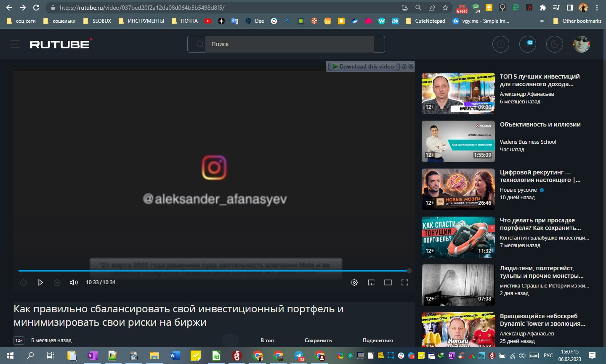Open Google Keep yellow extension
This screenshot has width=606, height=364.
[489, 8]
